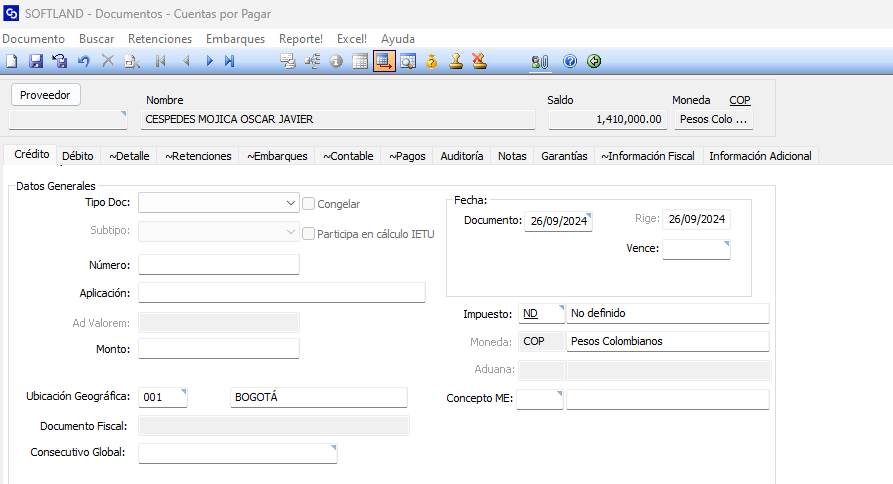Click the stamp approval toolbar icon
The image size is (893, 484).
coord(456,61)
